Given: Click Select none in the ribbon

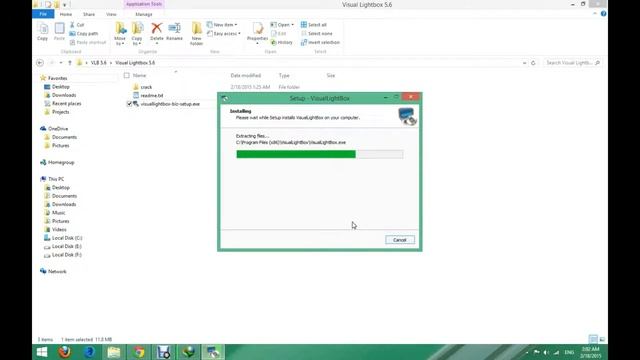Looking at the screenshot, I should click(316, 33).
